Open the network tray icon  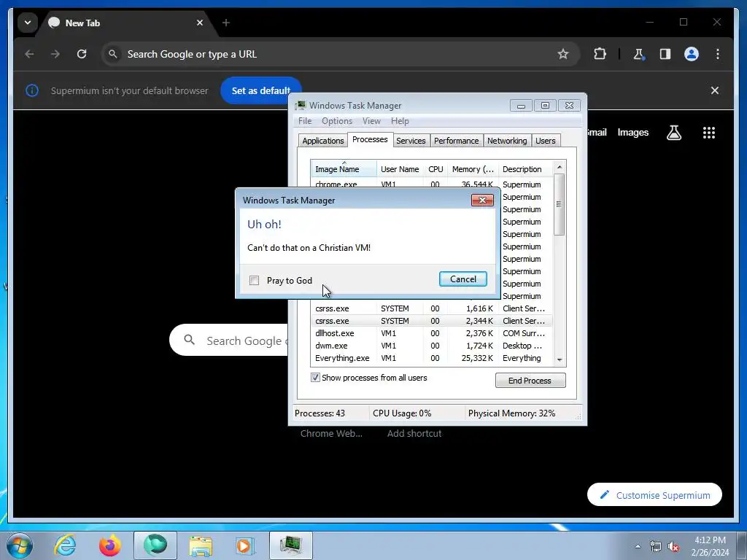click(656, 547)
